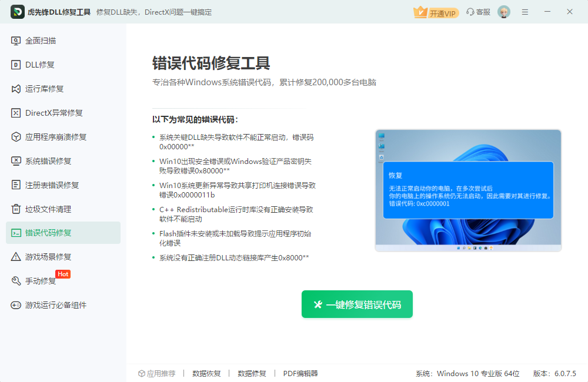Close the application window

pyautogui.click(x=570, y=12)
